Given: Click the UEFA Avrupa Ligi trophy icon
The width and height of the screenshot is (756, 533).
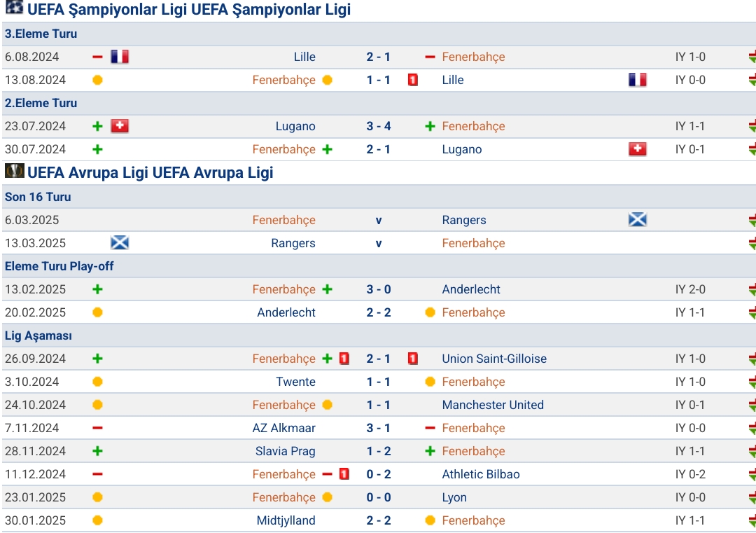Looking at the screenshot, I should [x=15, y=171].
